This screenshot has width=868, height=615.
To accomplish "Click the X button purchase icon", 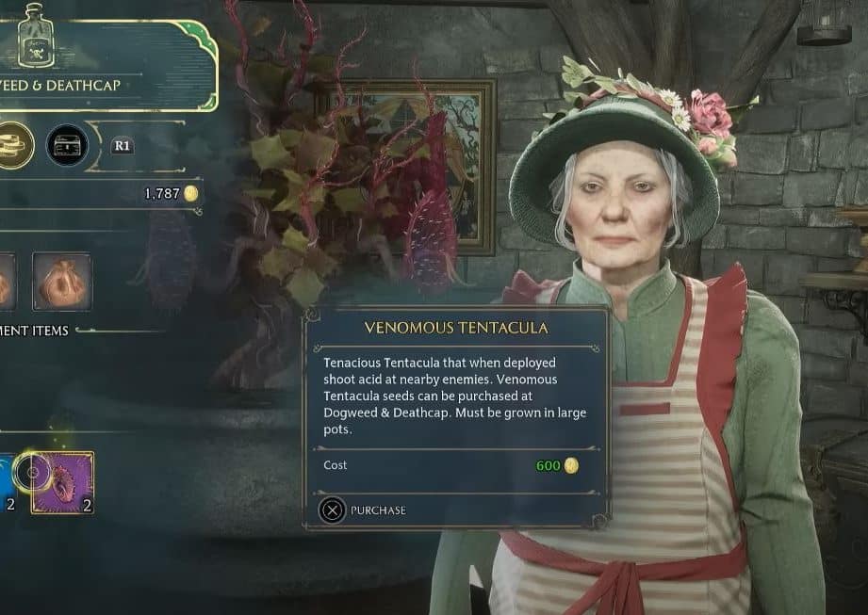I will tap(332, 510).
